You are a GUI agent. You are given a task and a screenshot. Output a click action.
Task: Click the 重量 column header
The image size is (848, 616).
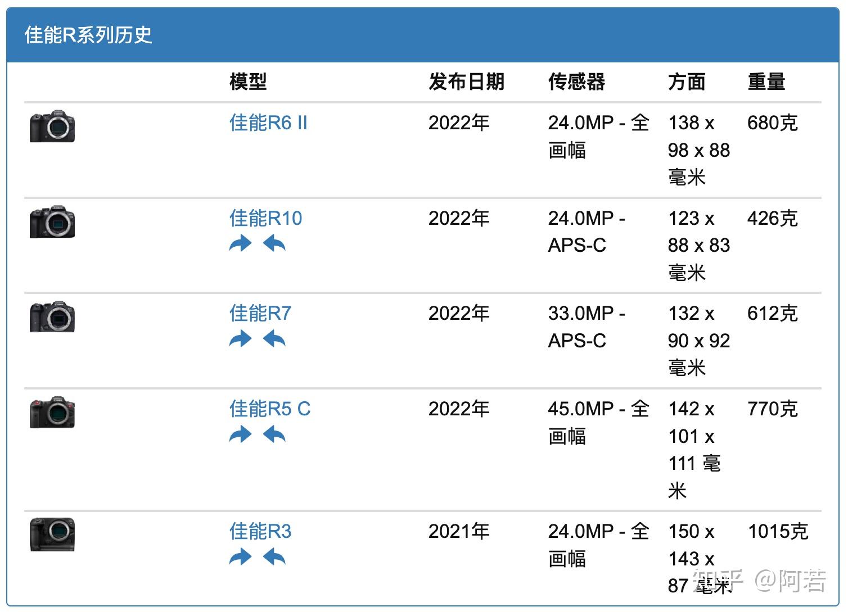[x=766, y=82]
